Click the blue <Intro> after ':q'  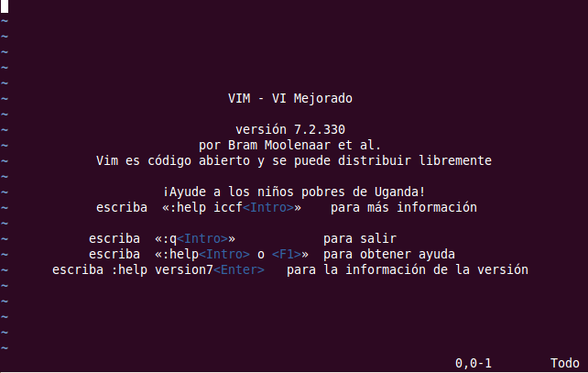[x=202, y=238]
